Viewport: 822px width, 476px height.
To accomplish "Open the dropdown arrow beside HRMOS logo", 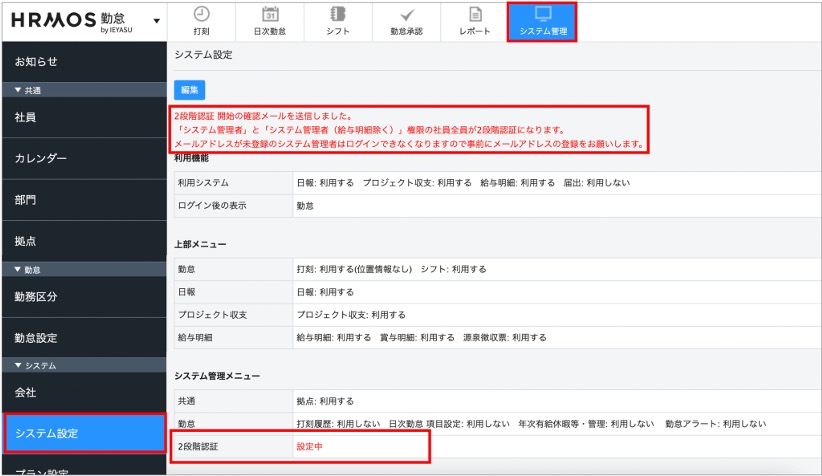I will [155, 21].
